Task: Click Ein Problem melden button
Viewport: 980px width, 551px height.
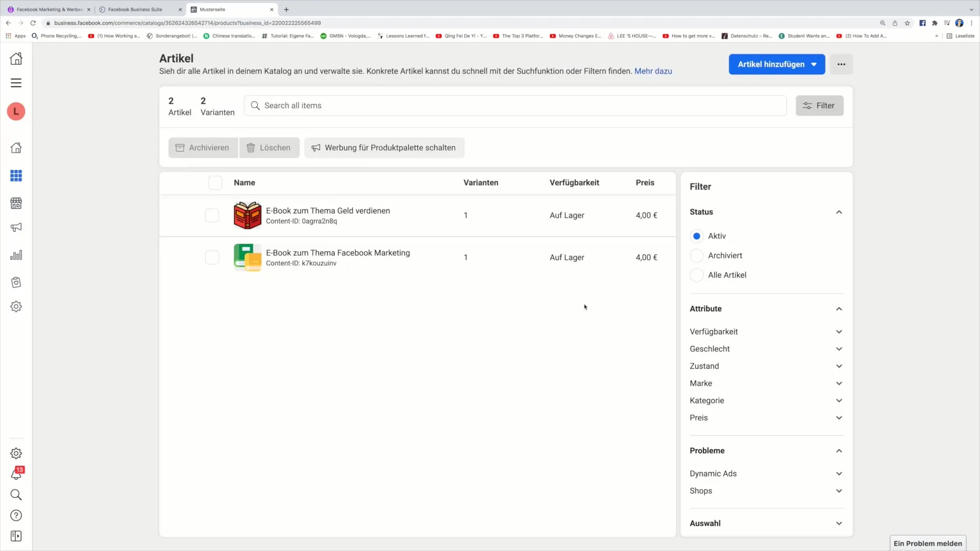Action: (x=927, y=543)
